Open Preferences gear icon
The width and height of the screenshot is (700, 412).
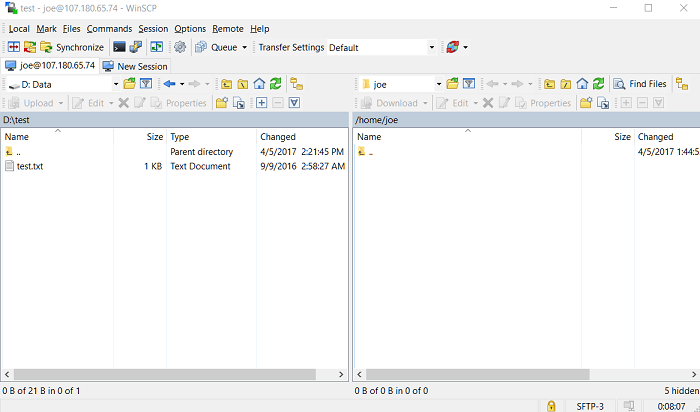[x=180, y=47]
